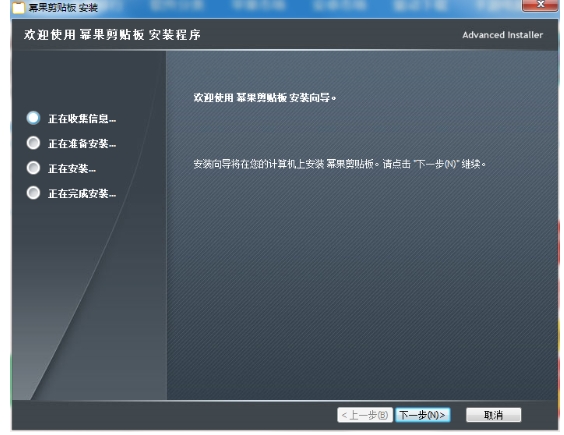Select the 正在收集信息 step indicator
564x435 pixels.
pyautogui.click(x=33, y=118)
